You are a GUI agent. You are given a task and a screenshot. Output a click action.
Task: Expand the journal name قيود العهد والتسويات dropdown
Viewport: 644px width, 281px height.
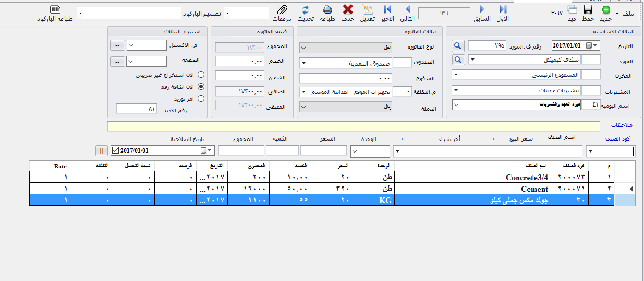(455, 104)
